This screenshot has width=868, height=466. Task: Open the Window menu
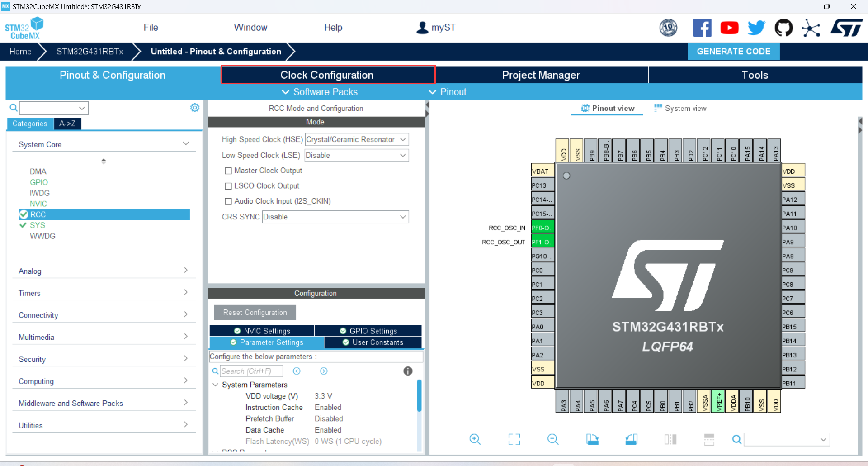[250, 28]
